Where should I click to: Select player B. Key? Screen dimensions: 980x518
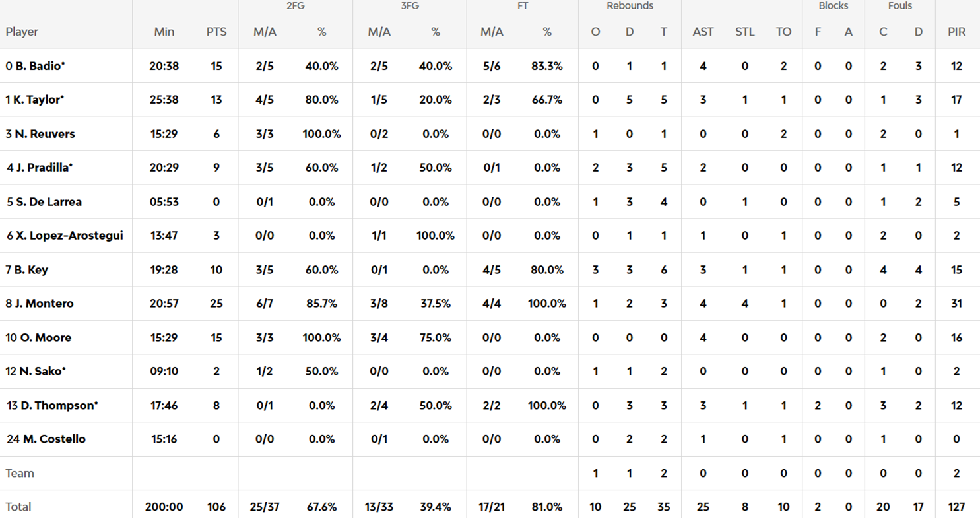(x=31, y=270)
